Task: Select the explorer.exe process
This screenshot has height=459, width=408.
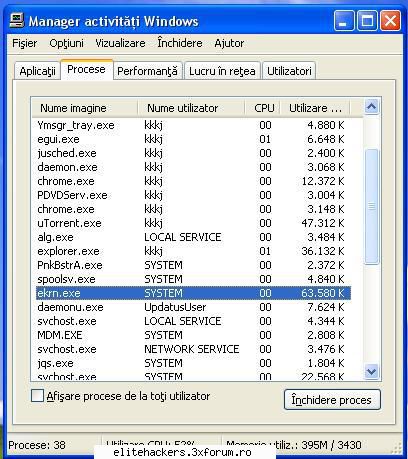Action: (192, 251)
